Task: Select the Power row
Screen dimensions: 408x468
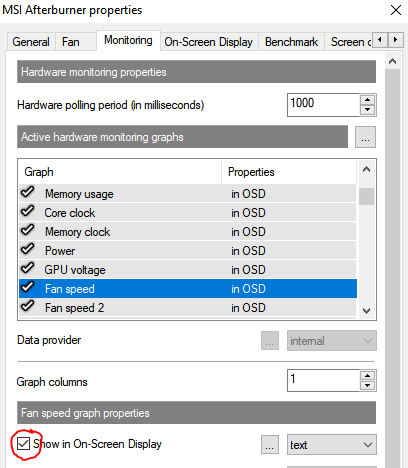Action: tap(188, 250)
